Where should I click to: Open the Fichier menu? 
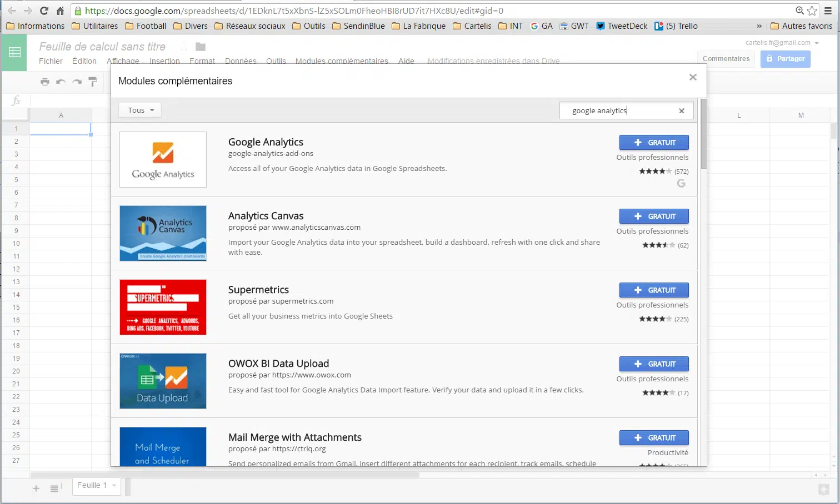click(51, 61)
